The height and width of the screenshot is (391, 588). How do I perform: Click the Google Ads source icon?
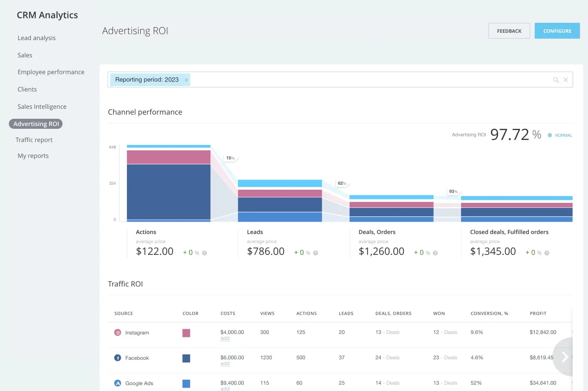pos(118,383)
